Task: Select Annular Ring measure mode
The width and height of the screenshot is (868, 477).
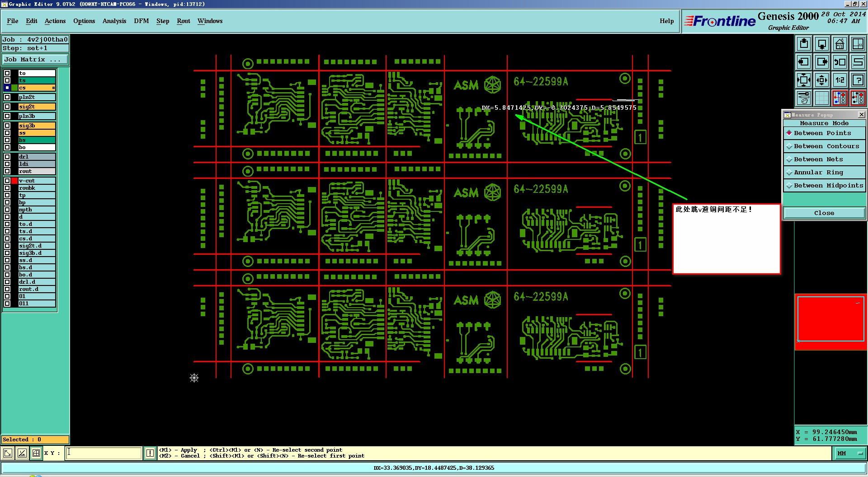Action: coord(824,173)
